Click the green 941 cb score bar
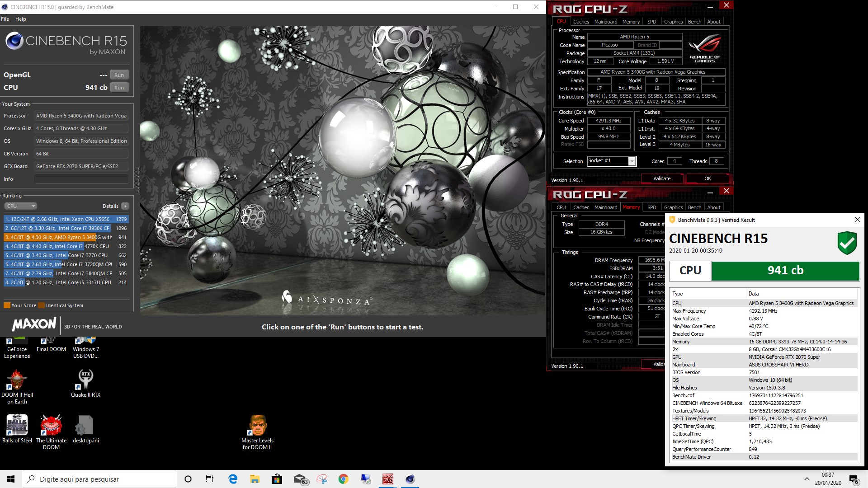This screenshot has height=488, width=868. click(785, 270)
